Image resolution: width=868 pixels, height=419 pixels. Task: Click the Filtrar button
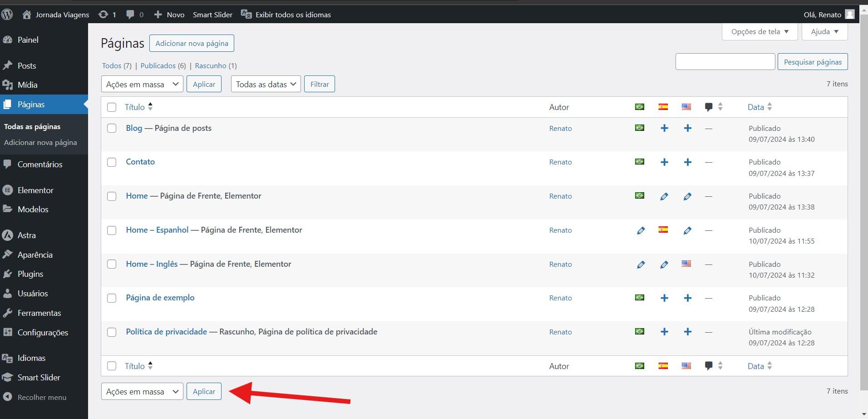pos(320,84)
